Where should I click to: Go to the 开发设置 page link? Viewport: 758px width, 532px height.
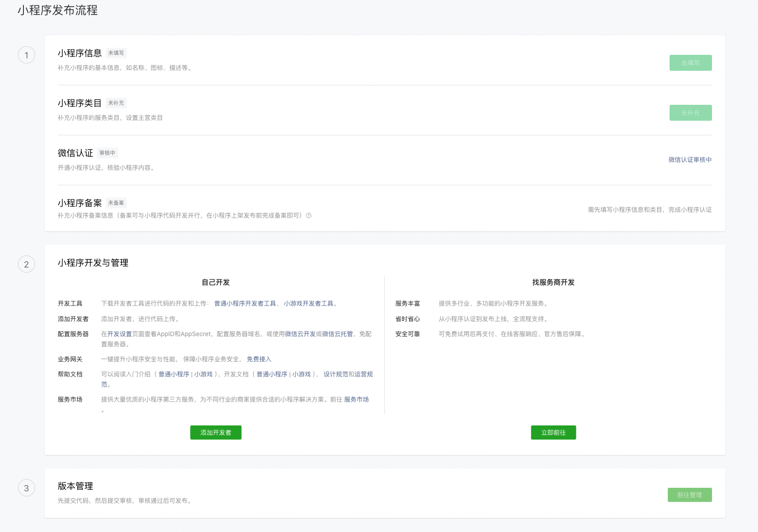point(119,334)
